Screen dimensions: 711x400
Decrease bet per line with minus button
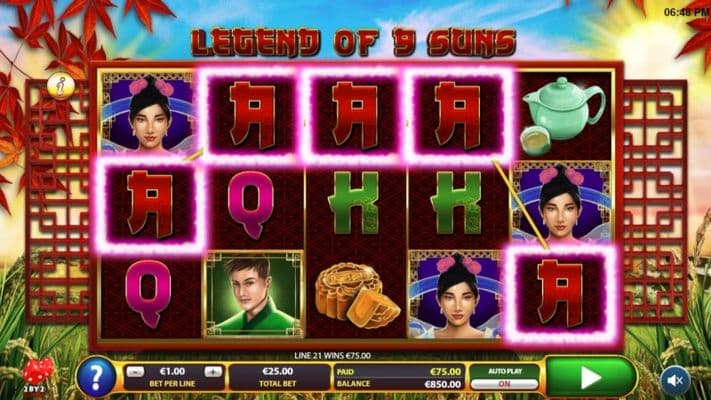pyautogui.click(x=135, y=372)
